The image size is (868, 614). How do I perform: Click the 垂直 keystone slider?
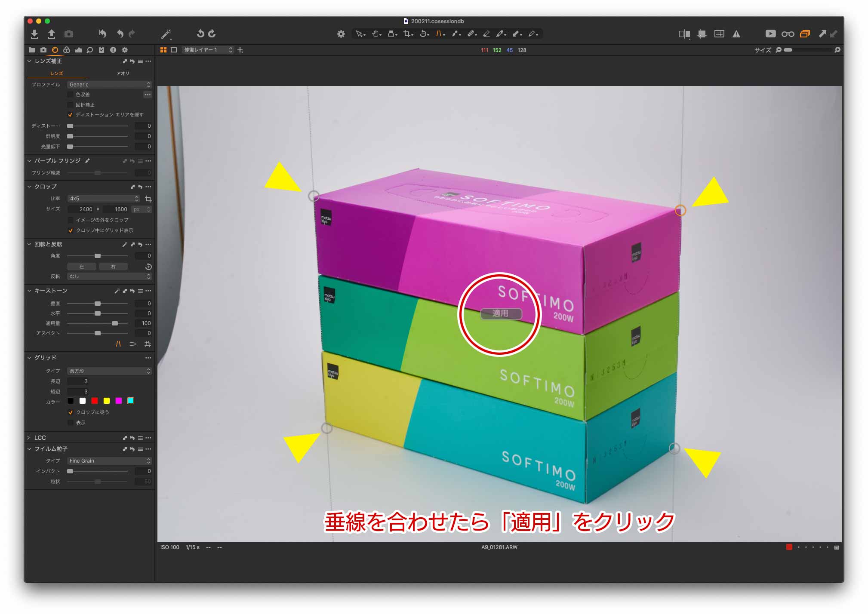98,304
